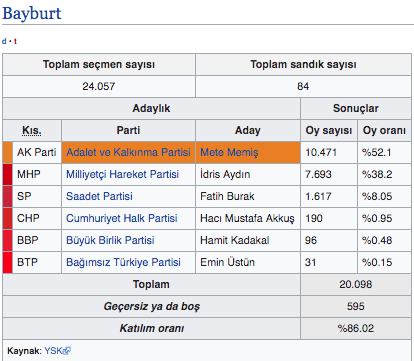Viewport: 414px width, 361px height.
Task: Select vote share %0.48
Action: coord(377,240)
